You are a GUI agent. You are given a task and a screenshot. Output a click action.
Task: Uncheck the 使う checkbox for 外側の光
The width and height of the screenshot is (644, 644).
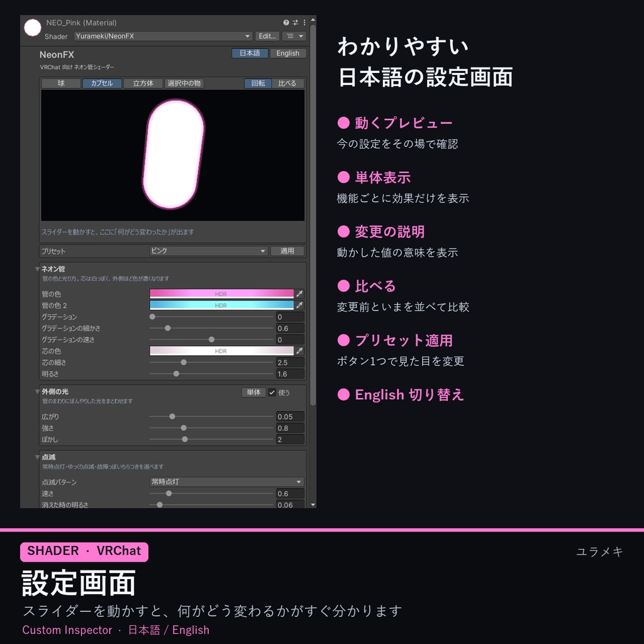point(272,392)
